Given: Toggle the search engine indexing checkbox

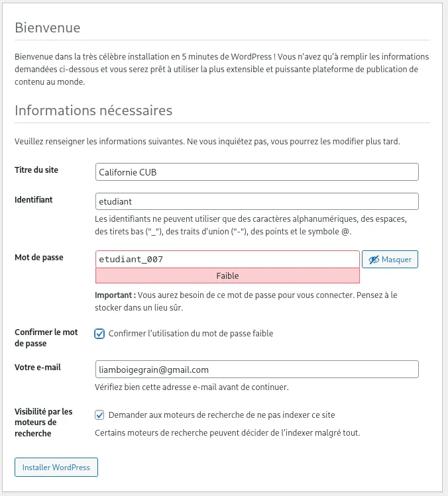Looking at the screenshot, I should (99, 415).
